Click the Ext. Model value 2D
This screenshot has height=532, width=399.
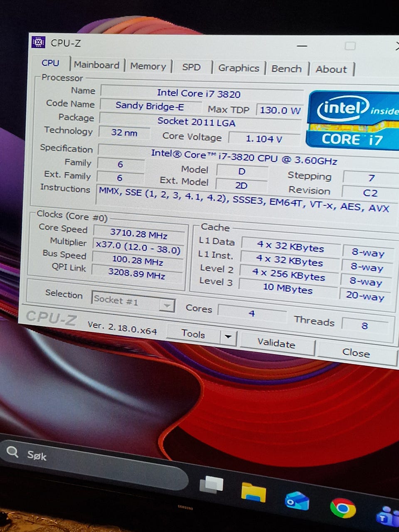tap(241, 185)
